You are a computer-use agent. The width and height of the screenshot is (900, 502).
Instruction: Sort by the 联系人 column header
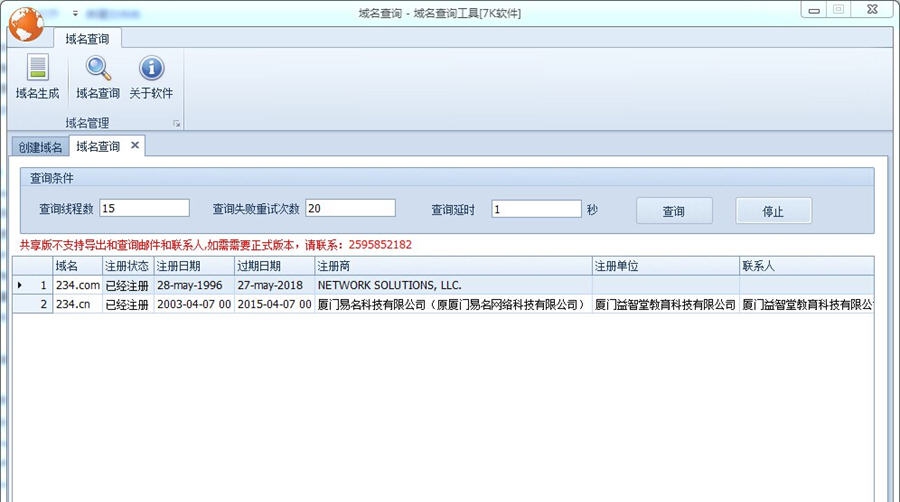pyautogui.click(x=807, y=266)
